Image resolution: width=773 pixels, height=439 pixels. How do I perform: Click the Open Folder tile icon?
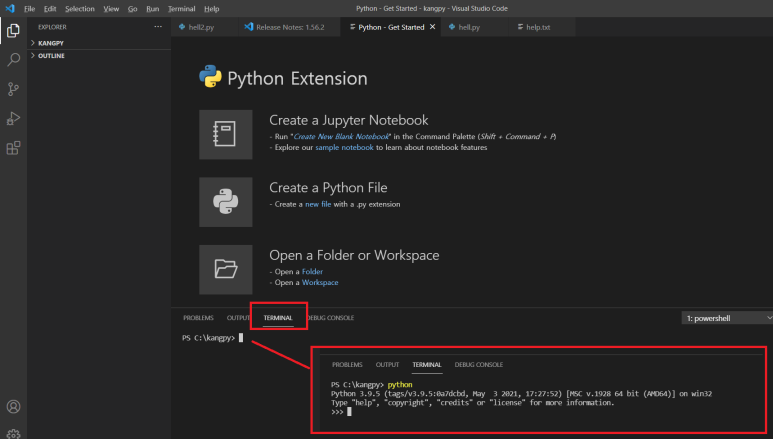click(226, 270)
